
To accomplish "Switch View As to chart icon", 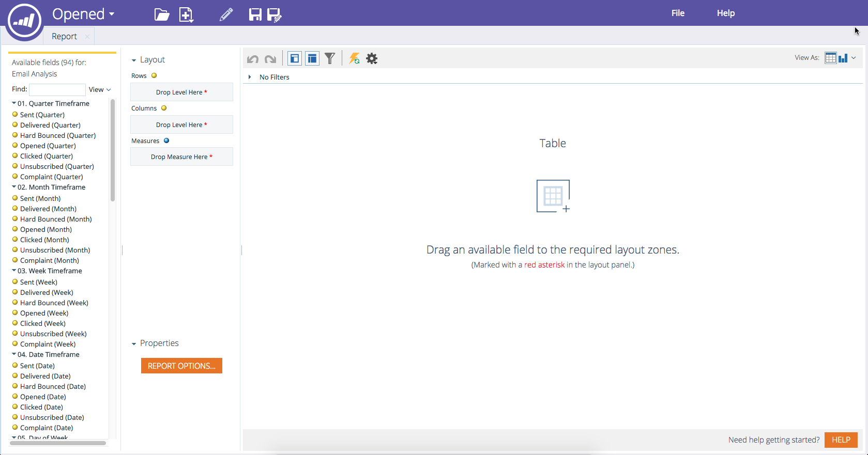I will click(x=843, y=58).
